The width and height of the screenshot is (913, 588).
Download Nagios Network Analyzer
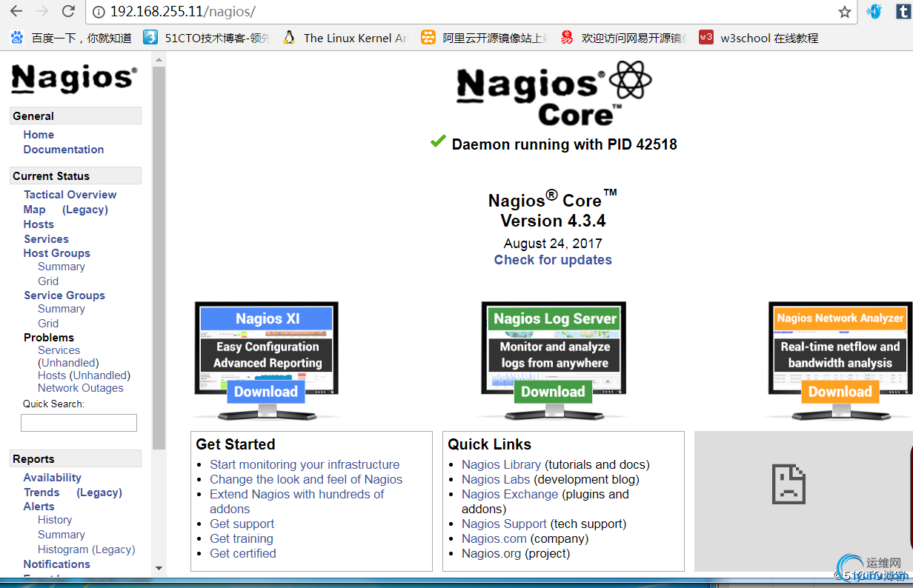tap(840, 392)
